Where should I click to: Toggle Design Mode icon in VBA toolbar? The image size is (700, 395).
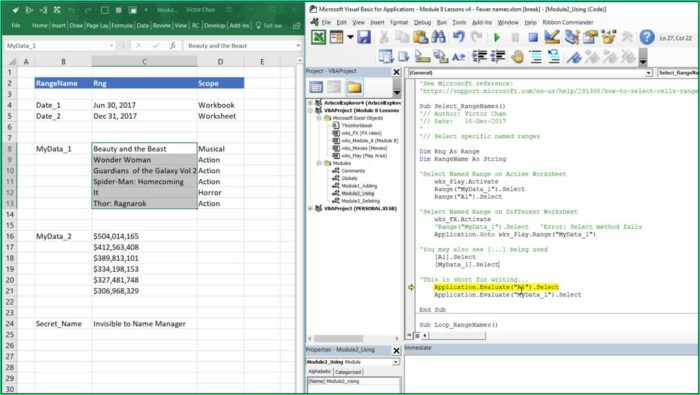[x=552, y=37]
